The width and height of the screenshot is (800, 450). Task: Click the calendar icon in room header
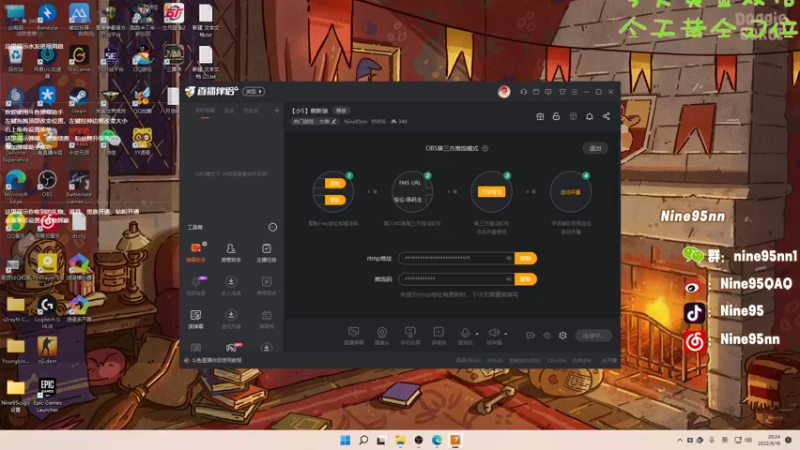click(x=573, y=116)
